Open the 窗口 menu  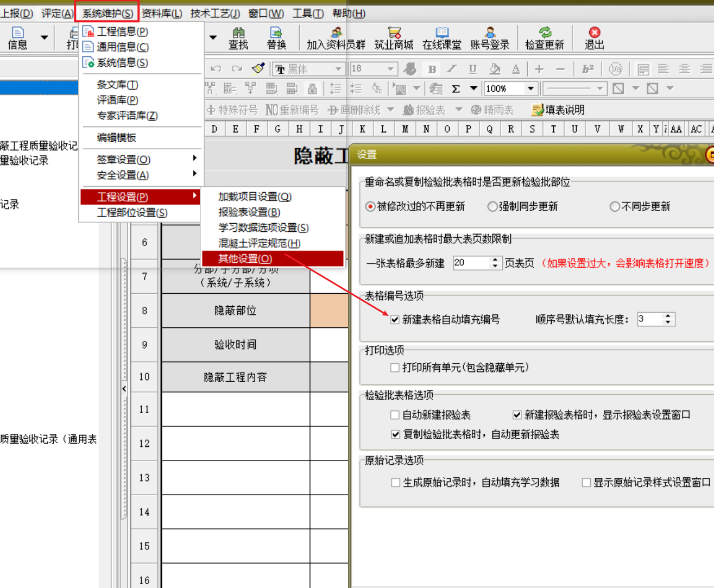(266, 13)
